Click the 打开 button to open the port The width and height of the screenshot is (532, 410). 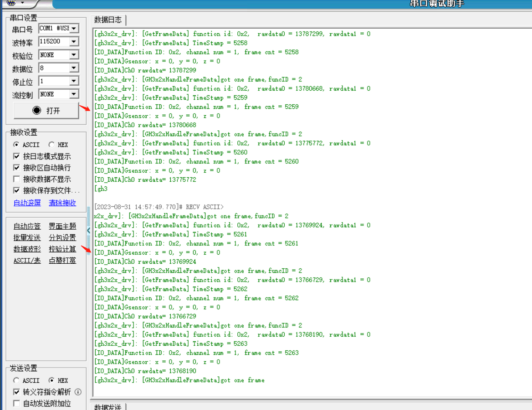[x=46, y=111]
